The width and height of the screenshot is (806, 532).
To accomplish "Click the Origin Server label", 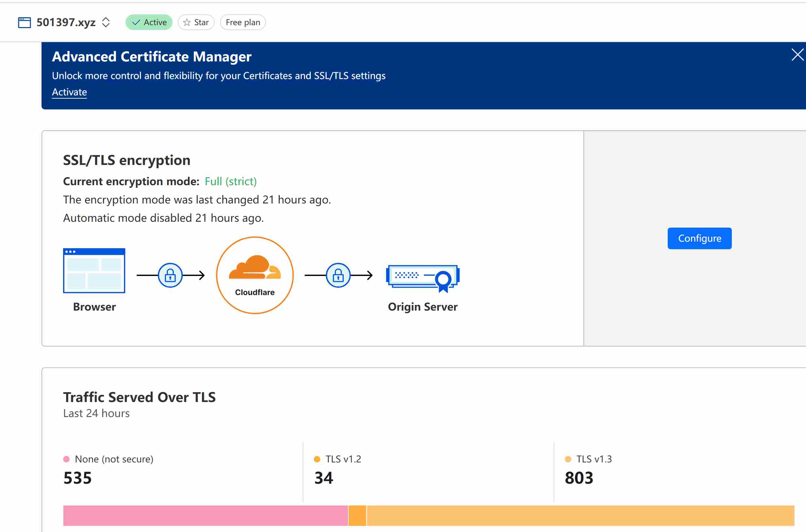I will click(423, 307).
